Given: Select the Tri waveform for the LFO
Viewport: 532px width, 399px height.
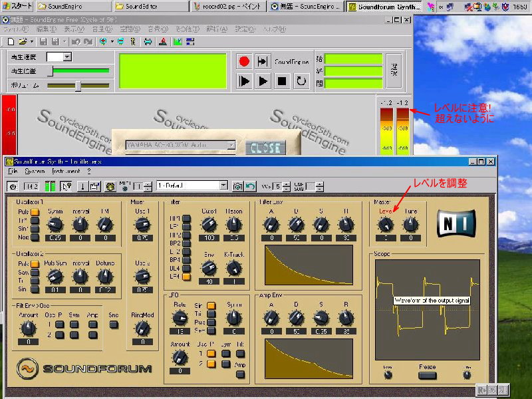Looking at the screenshot, I should [211, 314].
